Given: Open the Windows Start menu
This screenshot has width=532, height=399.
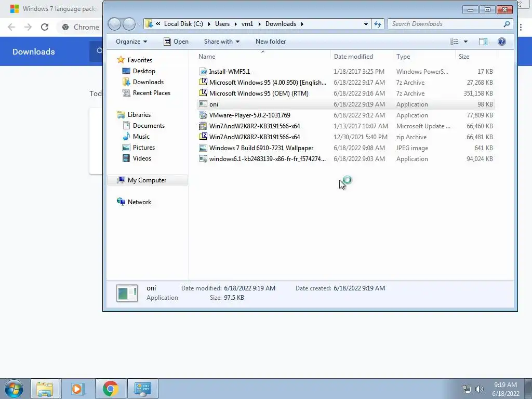Looking at the screenshot, I should click(14, 389).
